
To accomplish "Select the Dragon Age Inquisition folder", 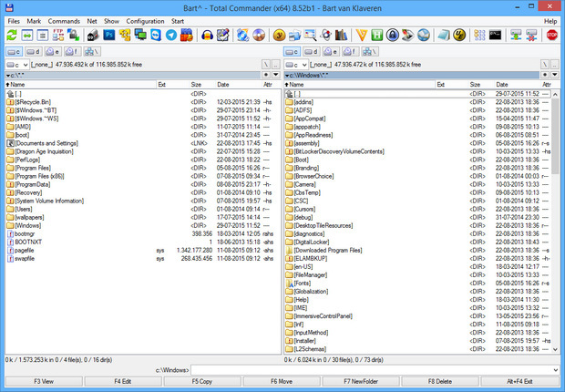I will [x=44, y=151].
